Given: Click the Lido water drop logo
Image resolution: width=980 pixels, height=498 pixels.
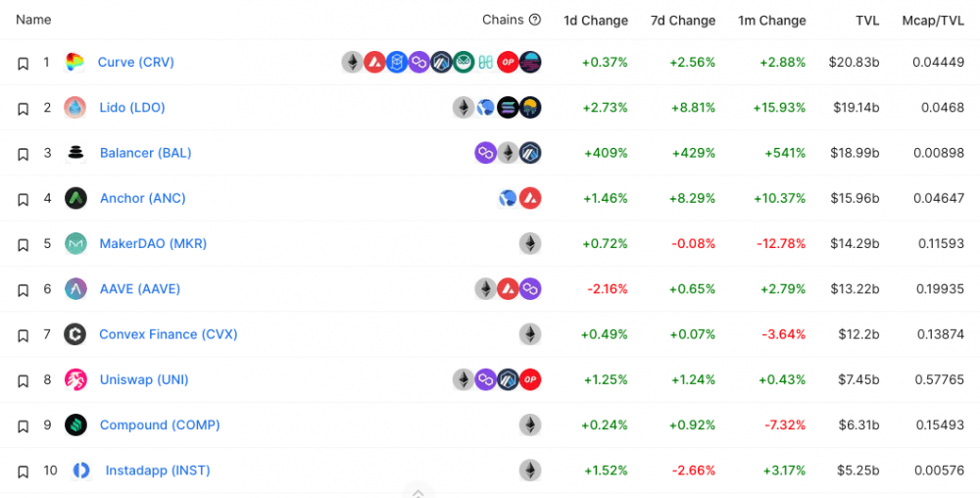Looking at the screenshot, I should pyautogui.click(x=75, y=108).
